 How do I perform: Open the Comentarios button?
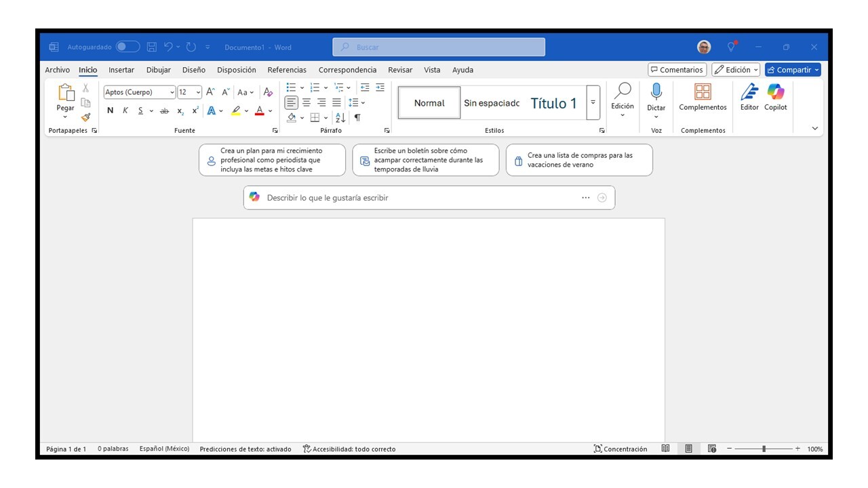point(677,70)
